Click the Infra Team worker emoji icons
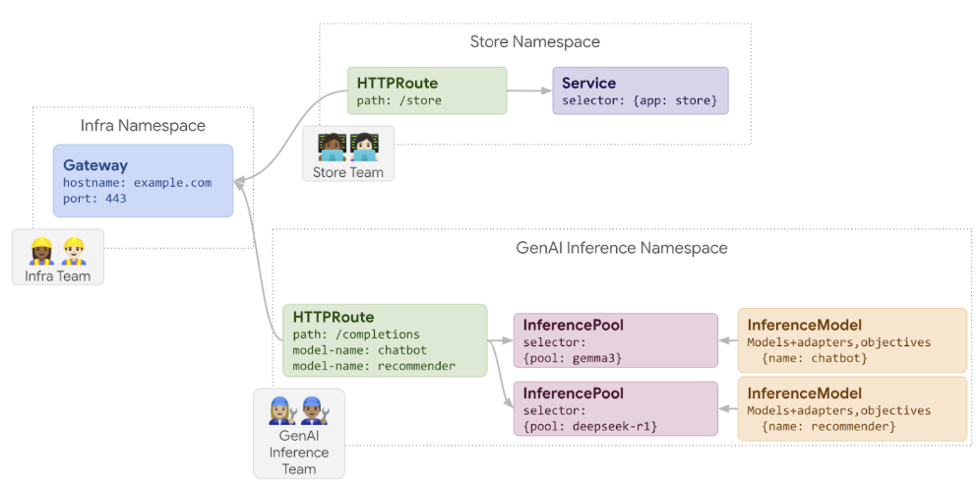980x489 pixels. point(57,251)
